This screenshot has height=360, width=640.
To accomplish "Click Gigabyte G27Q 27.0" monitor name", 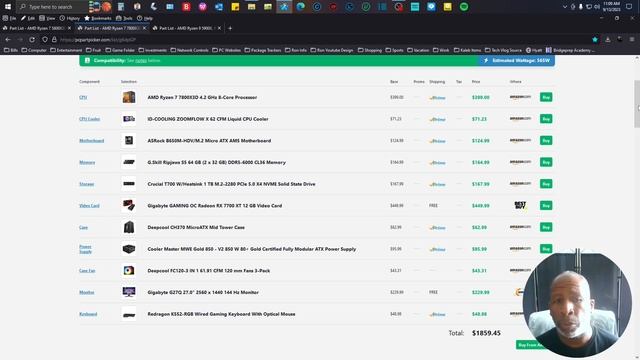I will coord(203,292).
